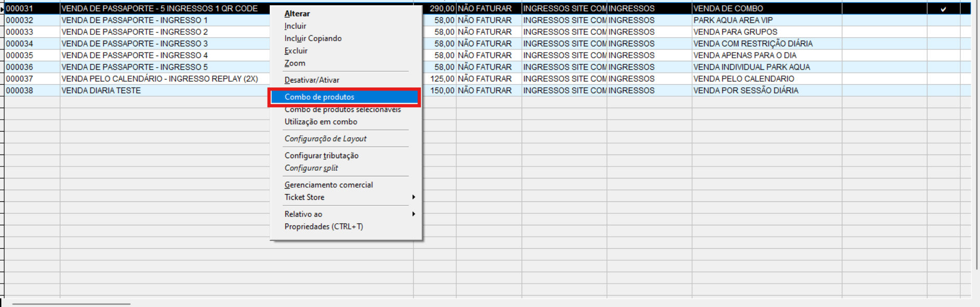980x307 pixels.
Task: Open 'Zoom' from context menu
Action: pyautogui.click(x=295, y=63)
